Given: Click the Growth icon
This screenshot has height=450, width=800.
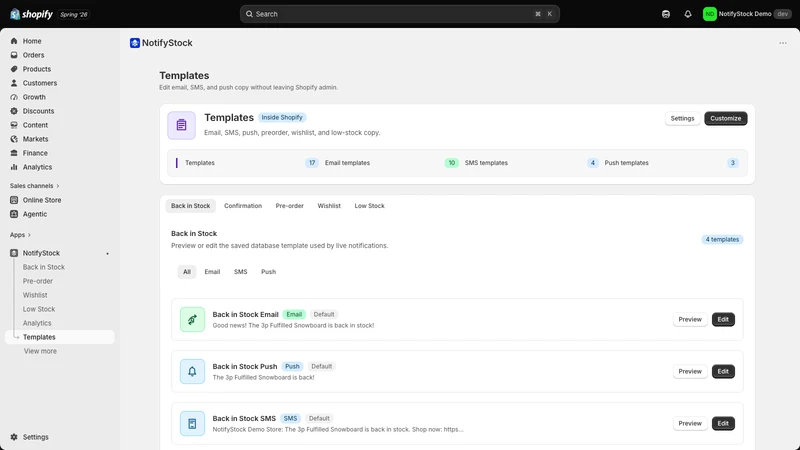Looking at the screenshot, I should pos(14,97).
